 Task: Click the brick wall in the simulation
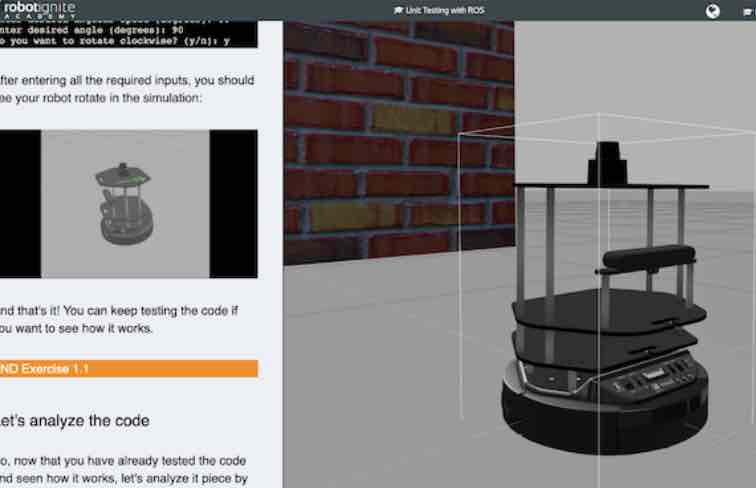(398, 143)
